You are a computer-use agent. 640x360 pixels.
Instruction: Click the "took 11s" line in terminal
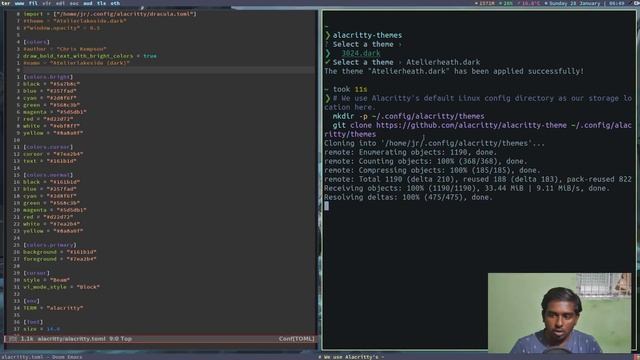(x=350, y=89)
